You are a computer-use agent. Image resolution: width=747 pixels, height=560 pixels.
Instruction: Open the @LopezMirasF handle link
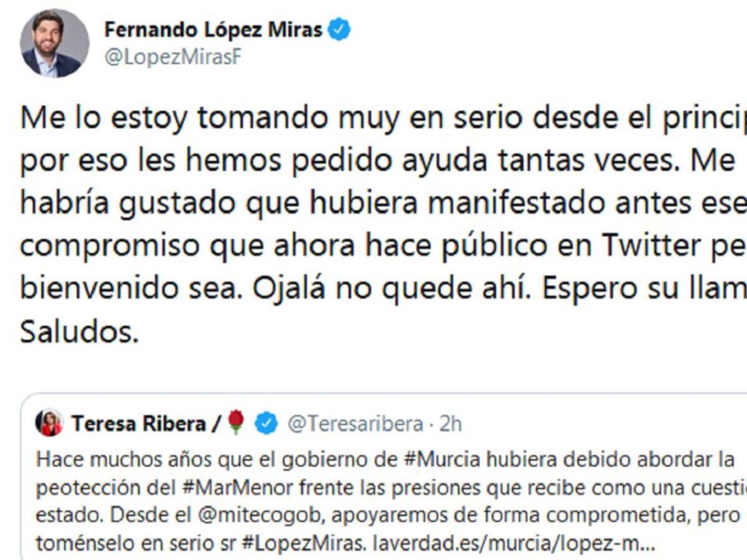pyautogui.click(x=172, y=58)
